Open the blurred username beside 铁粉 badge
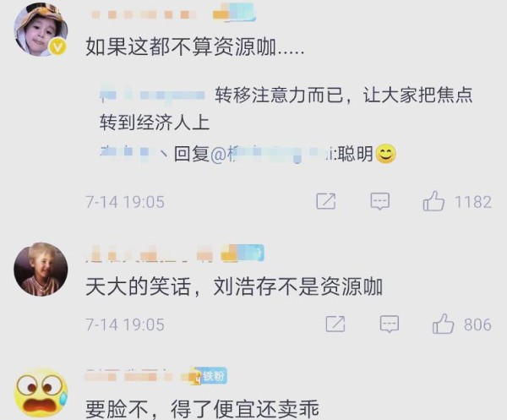The width and height of the screenshot is (507, 420). [129, 376]
